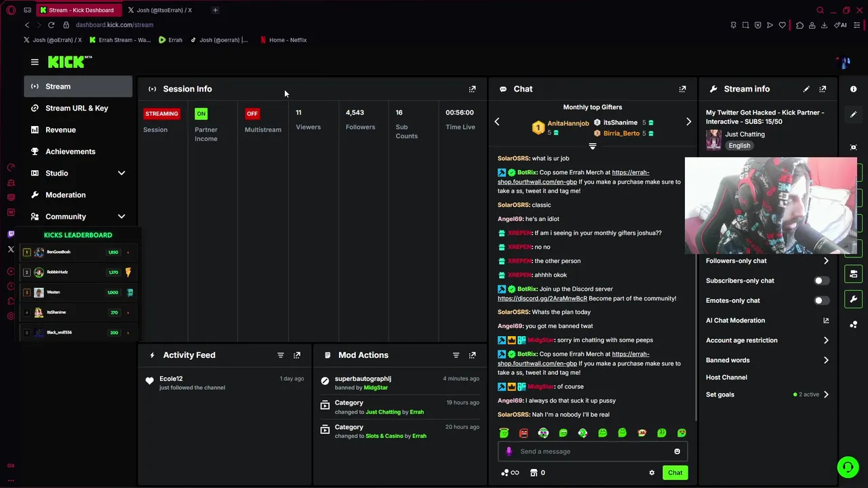Open Activity Feed filter options
This screenshot has width=868, height=488.
(280, 355)
